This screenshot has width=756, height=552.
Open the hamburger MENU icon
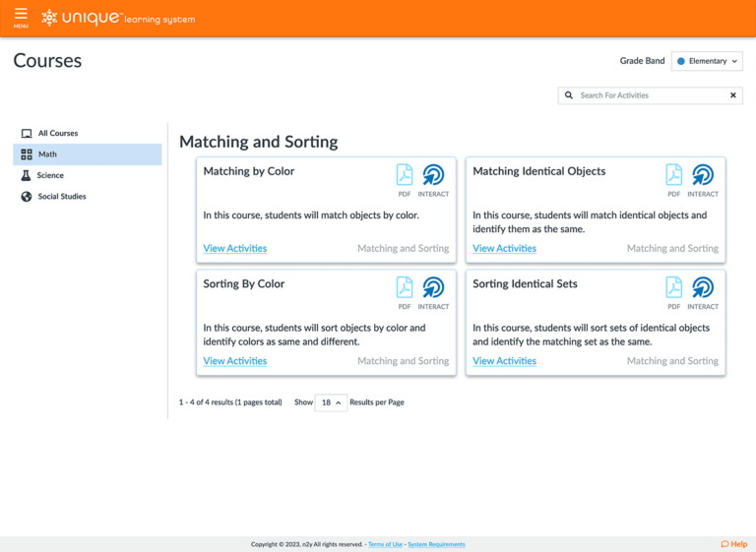pos(21,18)
